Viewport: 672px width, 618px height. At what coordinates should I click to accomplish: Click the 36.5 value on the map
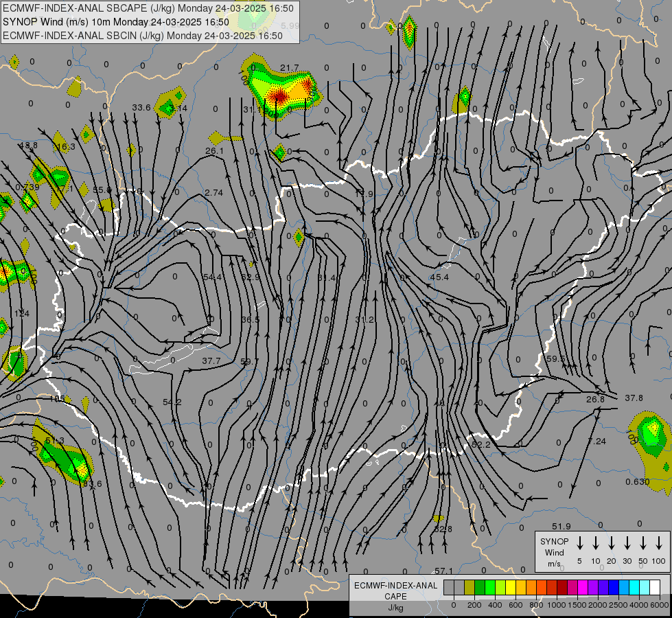pyautogui.click(x=251, y=319)
